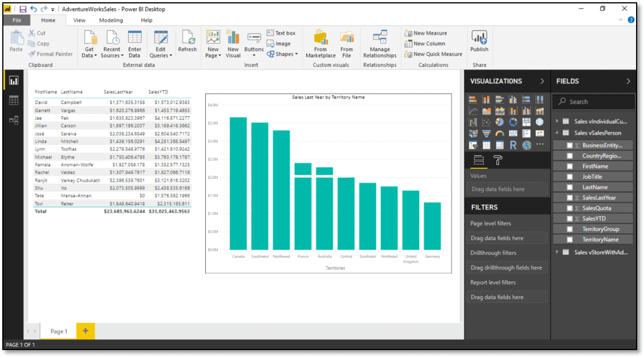Insert a Text box

pos(281,33)
